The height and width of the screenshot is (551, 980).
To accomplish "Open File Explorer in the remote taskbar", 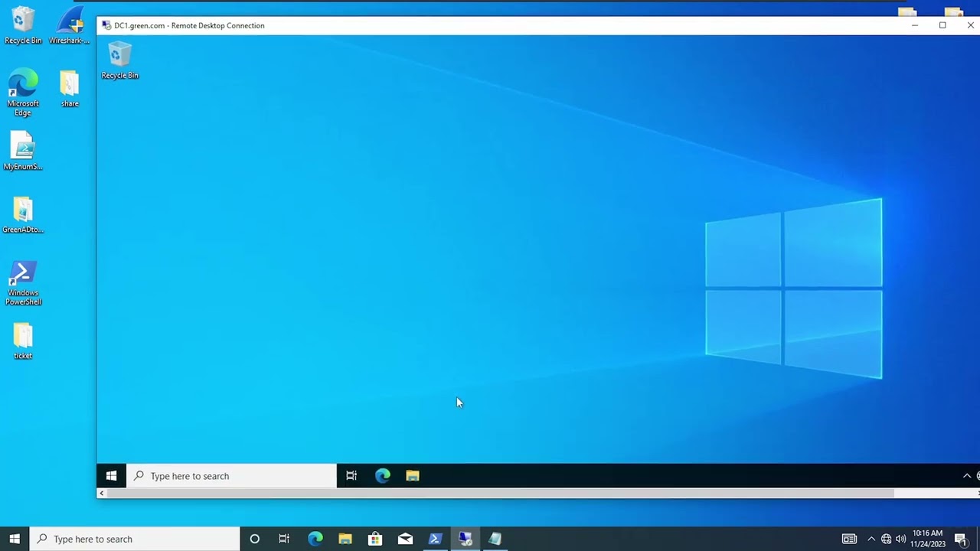I will coord(413,476).
